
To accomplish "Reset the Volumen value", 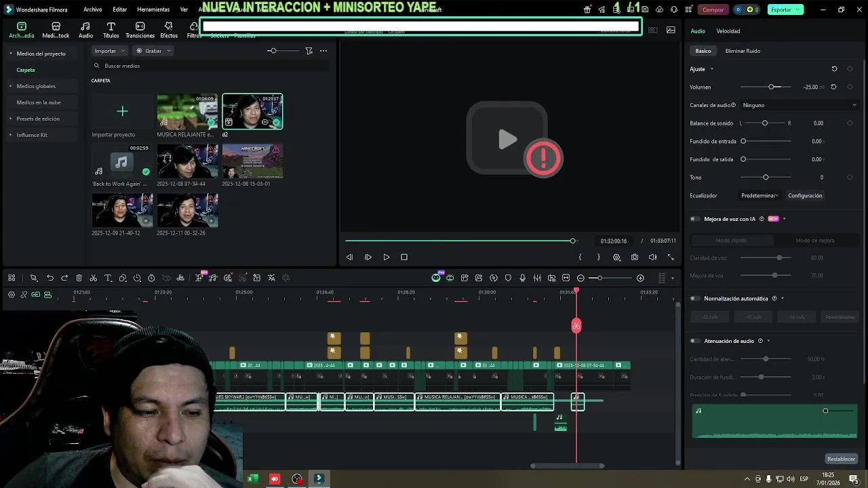I will click(x=833, y=87).
